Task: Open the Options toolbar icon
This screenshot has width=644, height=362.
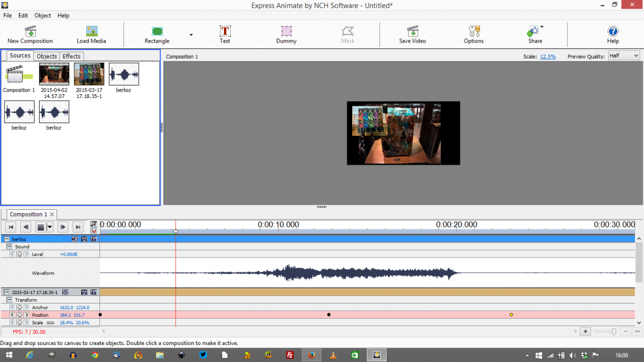Action: [x=473, y=31]
